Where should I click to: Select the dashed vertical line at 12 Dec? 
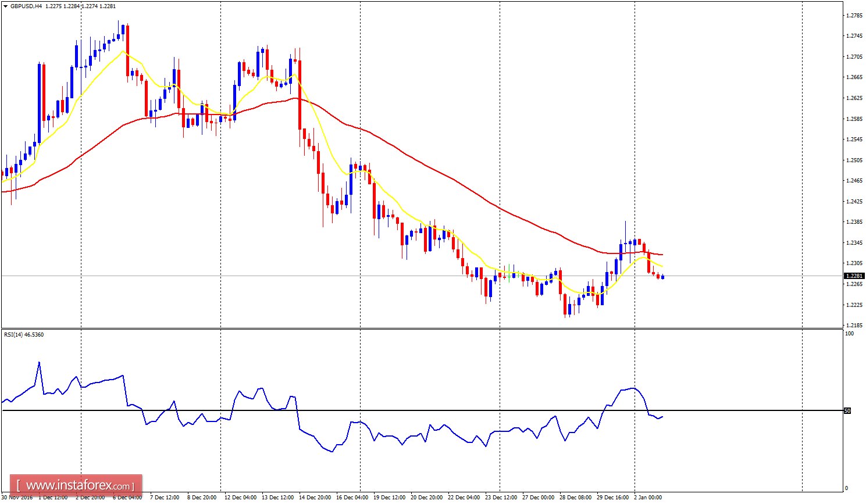[x=221, y=174]
